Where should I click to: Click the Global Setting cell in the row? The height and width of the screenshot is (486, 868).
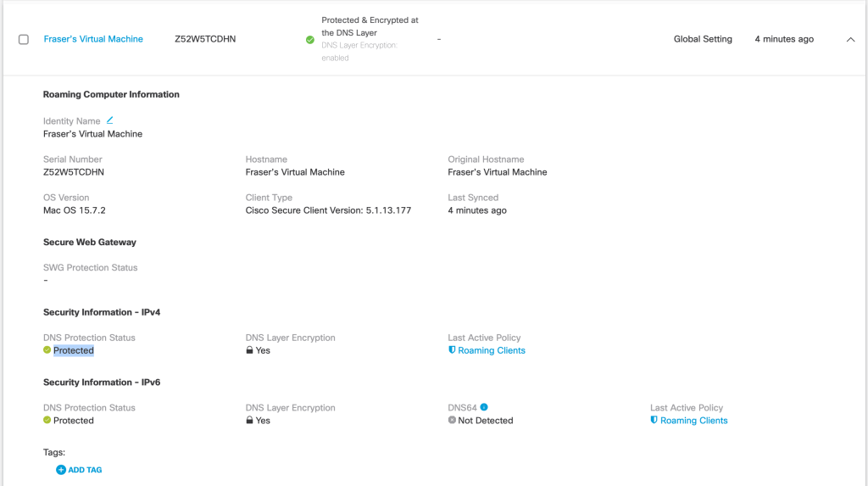(703, 39)
